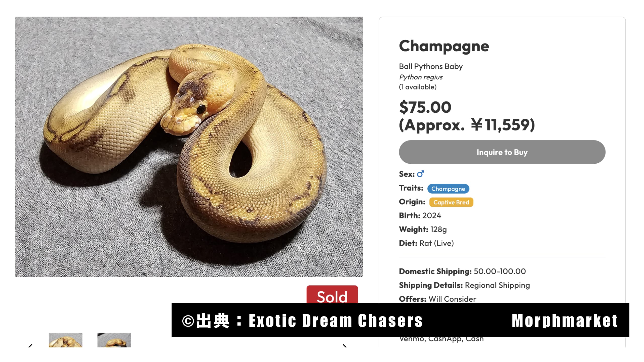This screenshot has height=362, width=644.
Task: Open the second snake thumbnail
Action: pyautogui.click(x=114, y=340)
